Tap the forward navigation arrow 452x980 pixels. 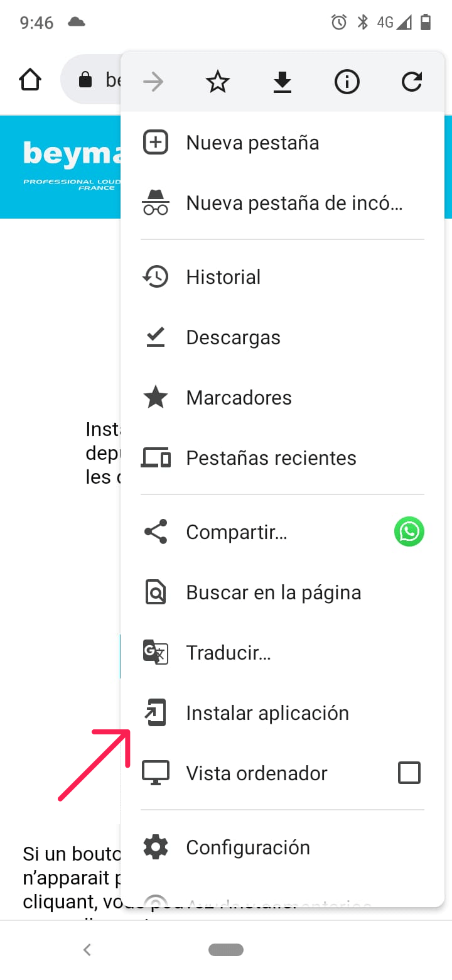point(153,82)
